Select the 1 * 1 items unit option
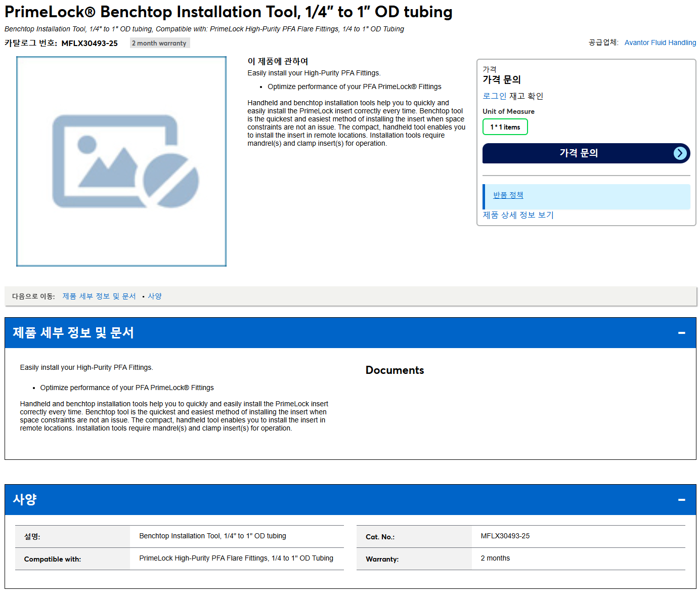This screenshot has width=700, height=599. [x=505, y=127]
